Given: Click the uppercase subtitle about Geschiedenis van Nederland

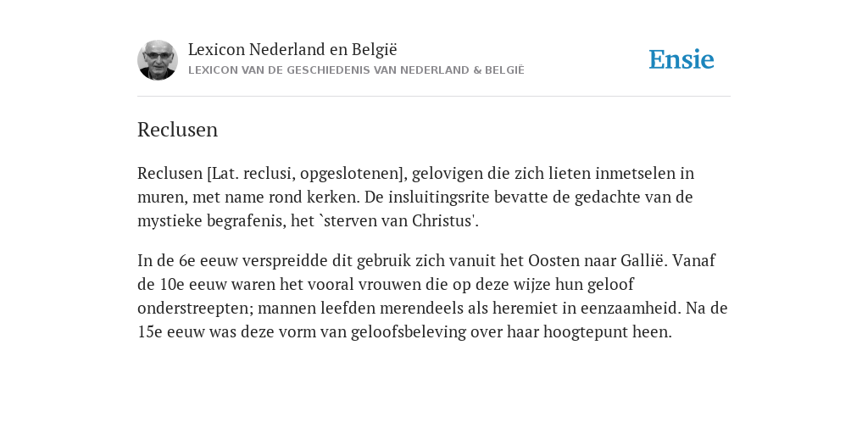Looking at the screenshot, I should 356,70.
